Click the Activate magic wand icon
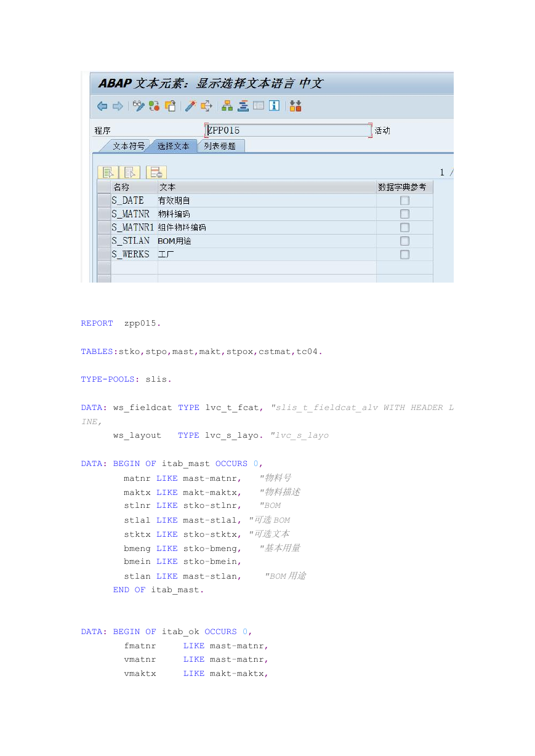The image size is (535, 756). coord(191,106)
